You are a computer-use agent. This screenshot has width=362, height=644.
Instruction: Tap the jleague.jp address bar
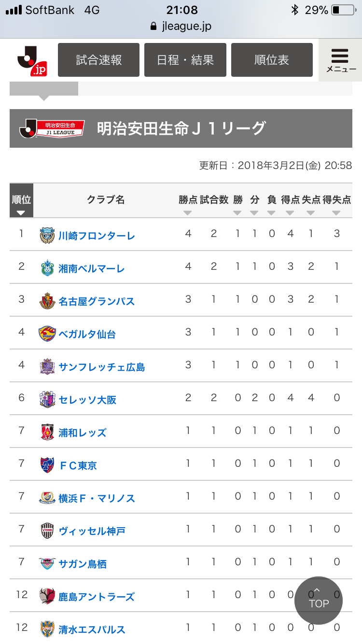181,26
